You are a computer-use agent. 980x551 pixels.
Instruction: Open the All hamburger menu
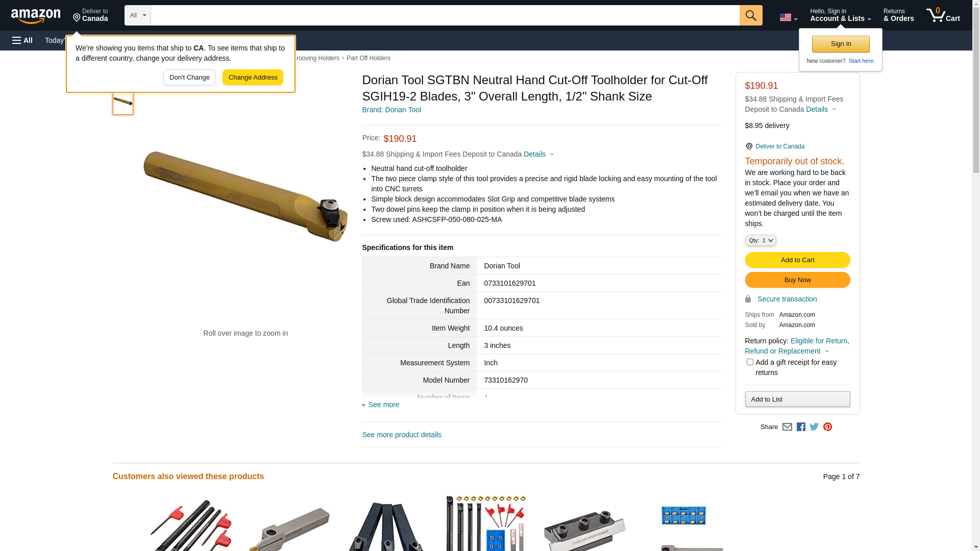(22, 40)
